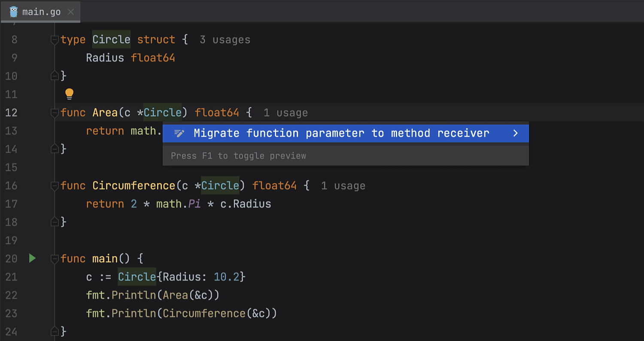Image resolution: width=644 pixels, height=341 pixels.
Task: Click the Go gopher icon on main.go tab
Action: [x=14, y=12]
